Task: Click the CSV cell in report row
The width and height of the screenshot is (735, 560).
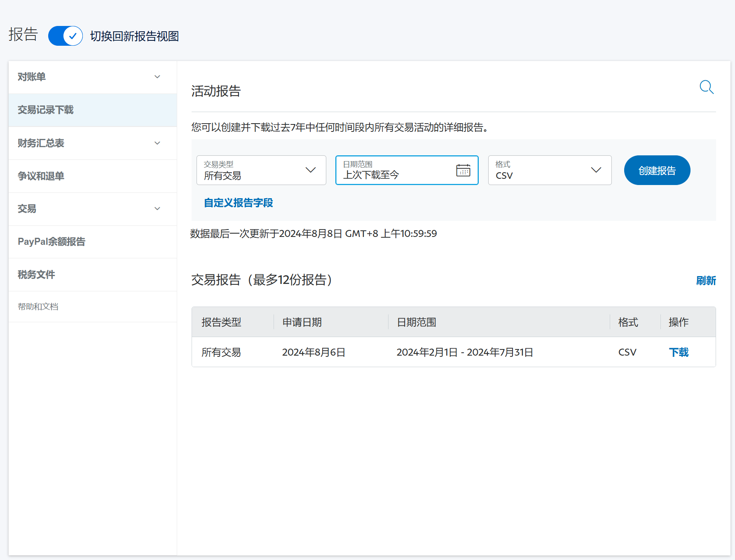Action: (627, 352)
